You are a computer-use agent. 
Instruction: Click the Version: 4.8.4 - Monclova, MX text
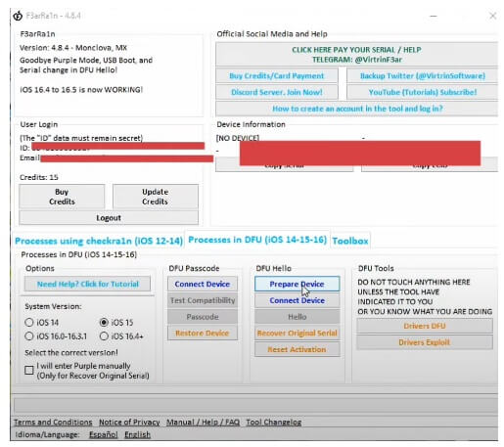[x=73, y=48]
